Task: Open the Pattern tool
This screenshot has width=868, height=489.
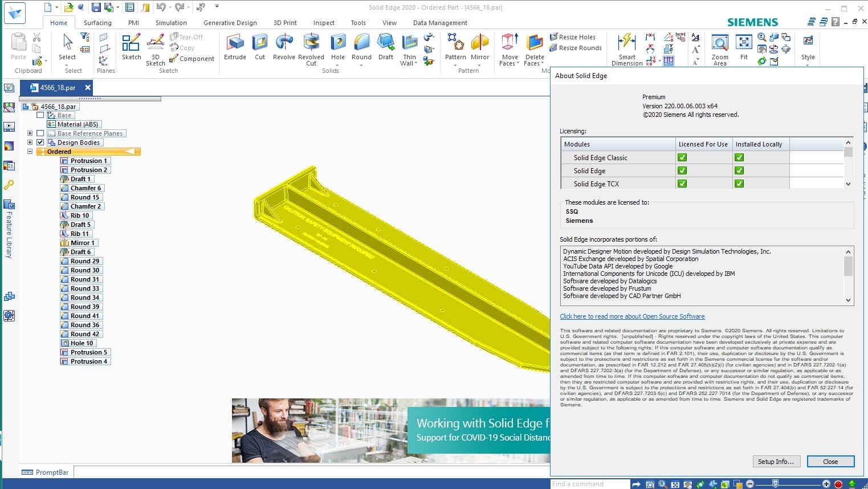Action: coord(455,47)
